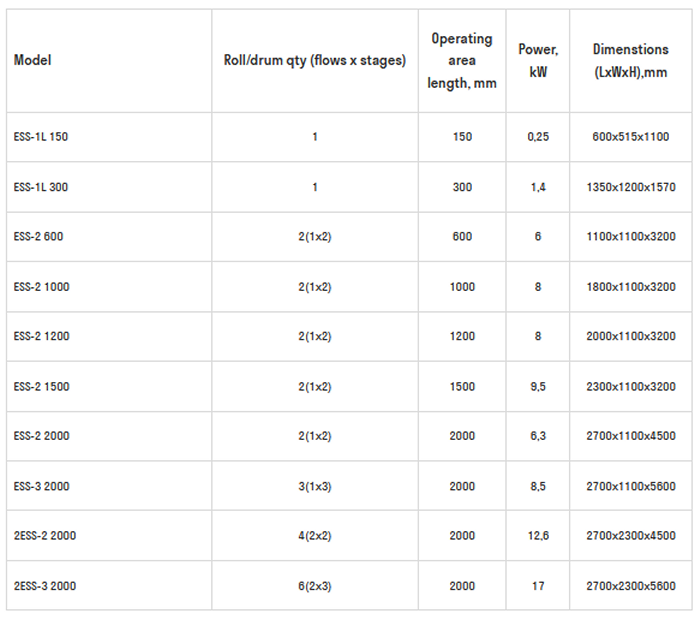
Task: Click the ESS-2 600 model cell
Action: [39, 236]
